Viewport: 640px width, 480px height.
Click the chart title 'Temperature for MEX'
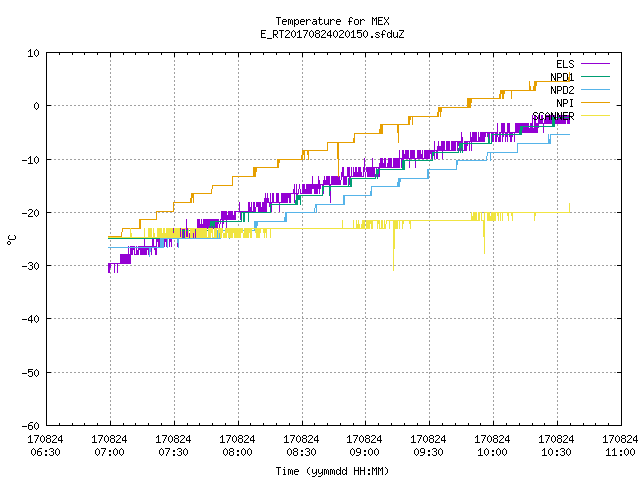coord(332,21)
